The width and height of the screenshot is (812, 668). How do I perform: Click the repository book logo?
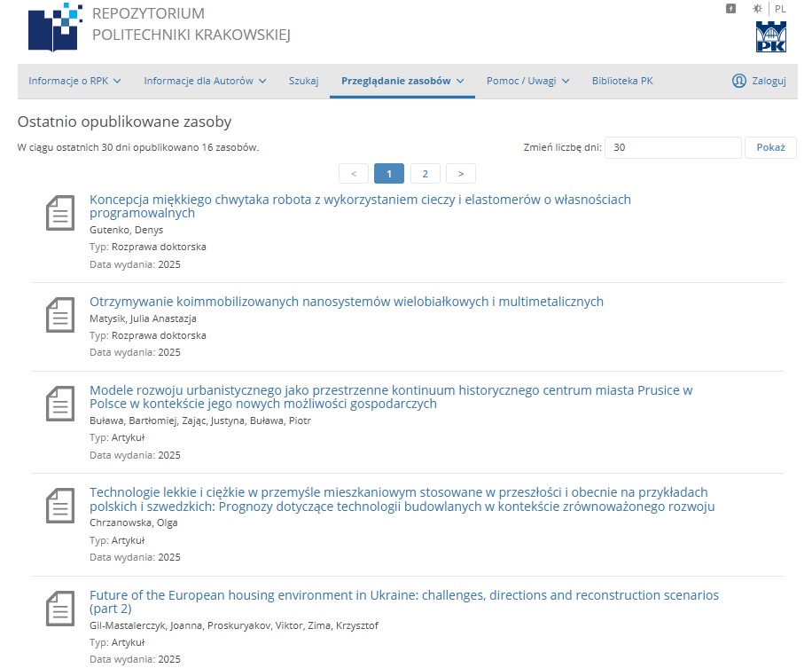[55, 28]
